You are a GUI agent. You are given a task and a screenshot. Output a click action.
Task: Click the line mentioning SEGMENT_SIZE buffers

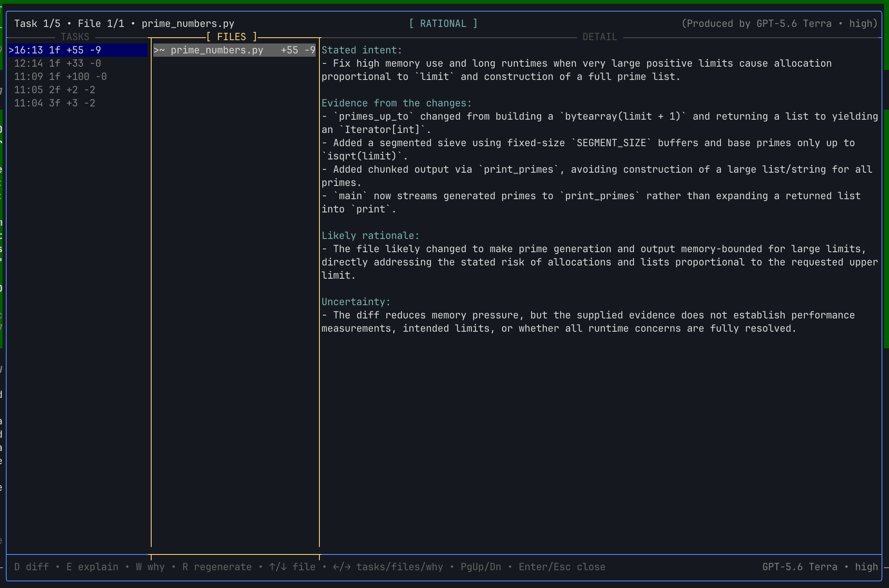click(588, 143)
